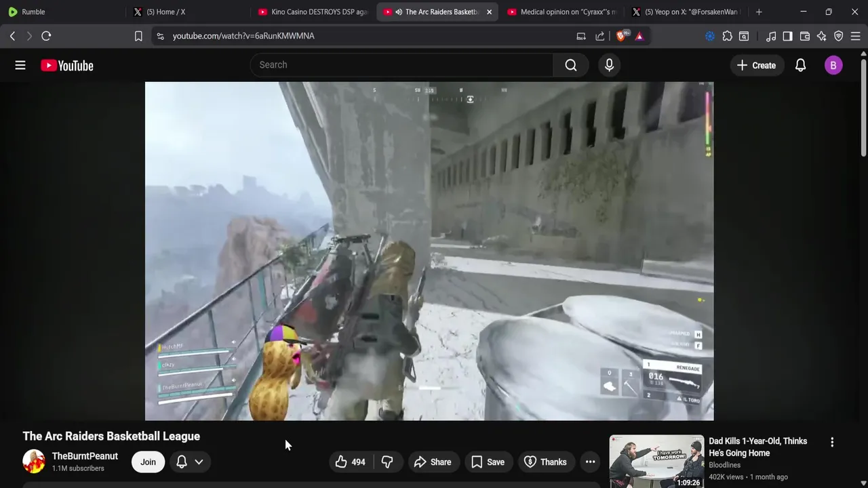This screenshot has width=868, height=488.
Task: Switch to the Rumble tab
Action: click(x=61, y=12)
